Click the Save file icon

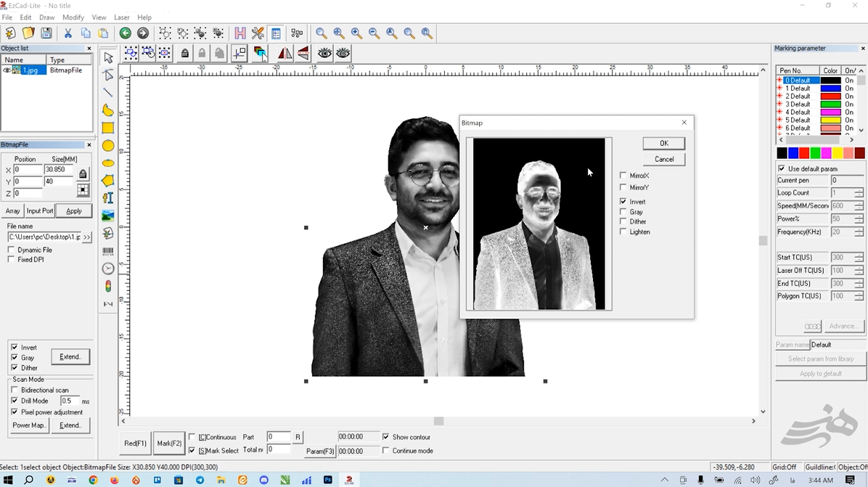(x=46, y=33)
